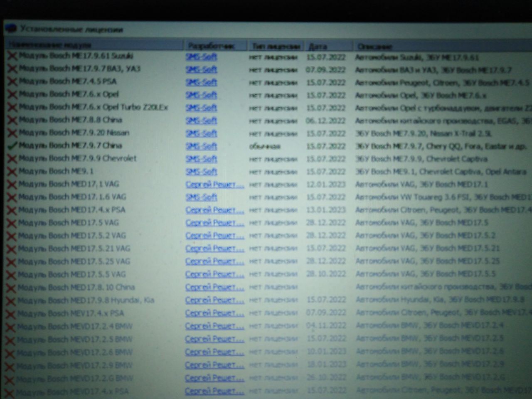Click the red X icon beside MEVD17.2.4 BMW

(11, 327)
